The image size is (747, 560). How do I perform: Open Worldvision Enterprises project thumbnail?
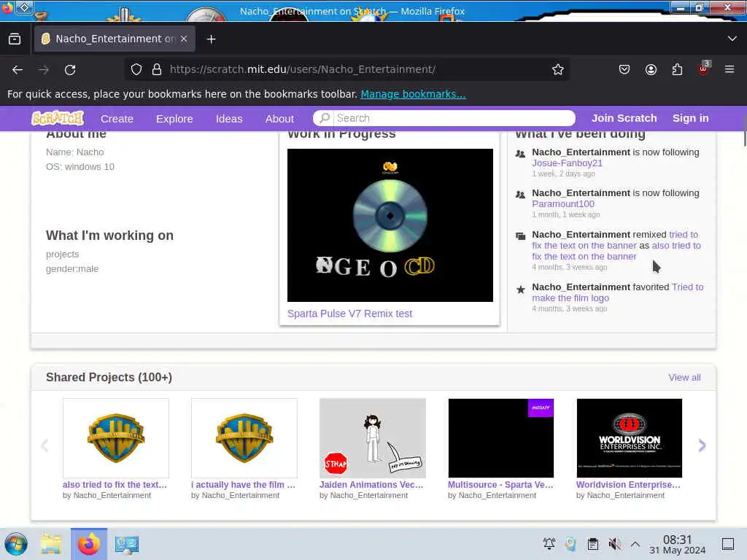pos(630,438)
